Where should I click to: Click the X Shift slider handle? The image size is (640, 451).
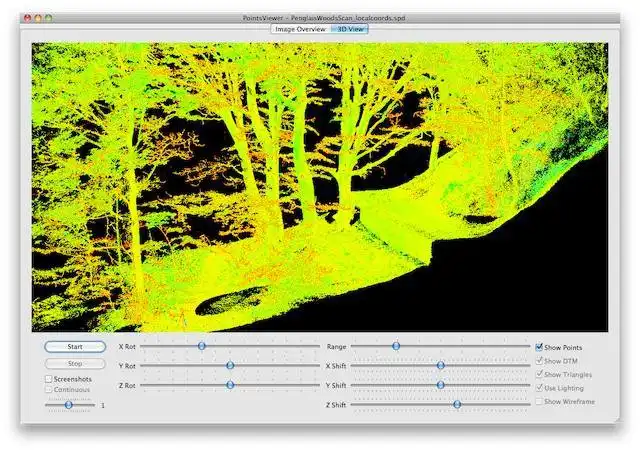441,365
